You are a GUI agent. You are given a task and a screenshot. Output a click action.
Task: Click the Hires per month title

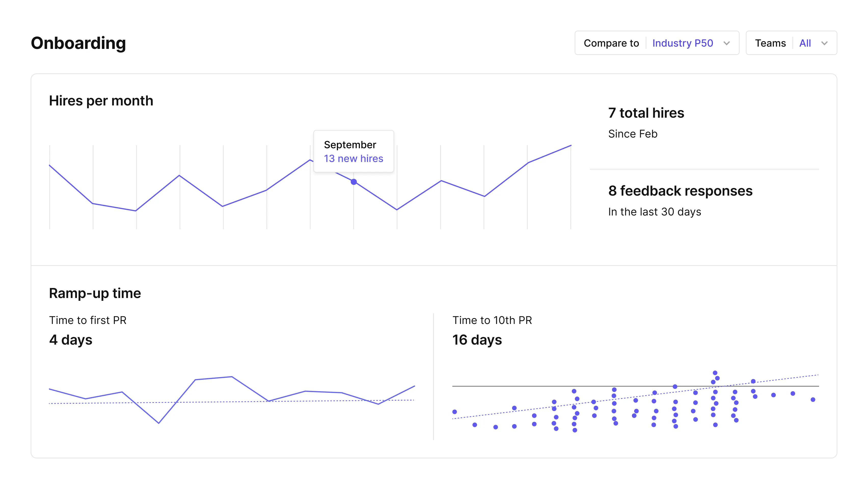point(101,101)
